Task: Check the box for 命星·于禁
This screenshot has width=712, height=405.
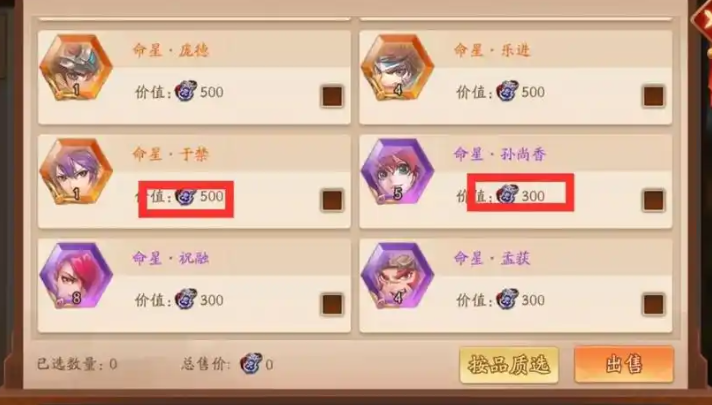Action: tap(332, 200)
